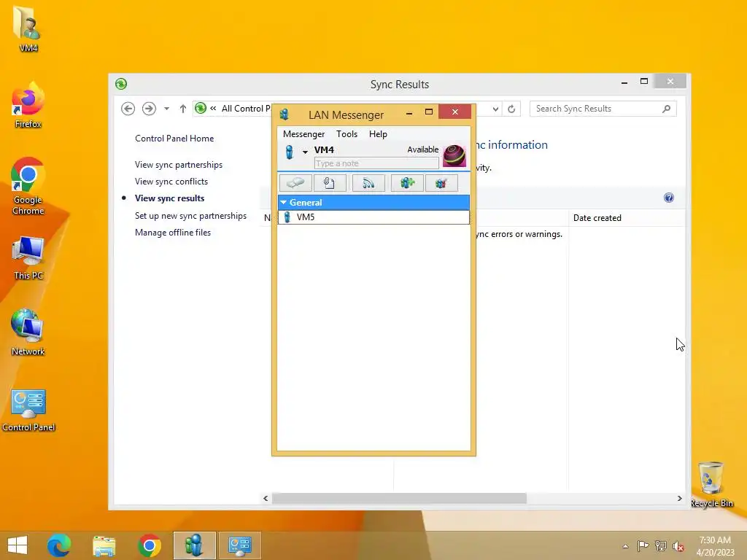
Task: Select the This PC desktop icon
Action: coord(28,257)
